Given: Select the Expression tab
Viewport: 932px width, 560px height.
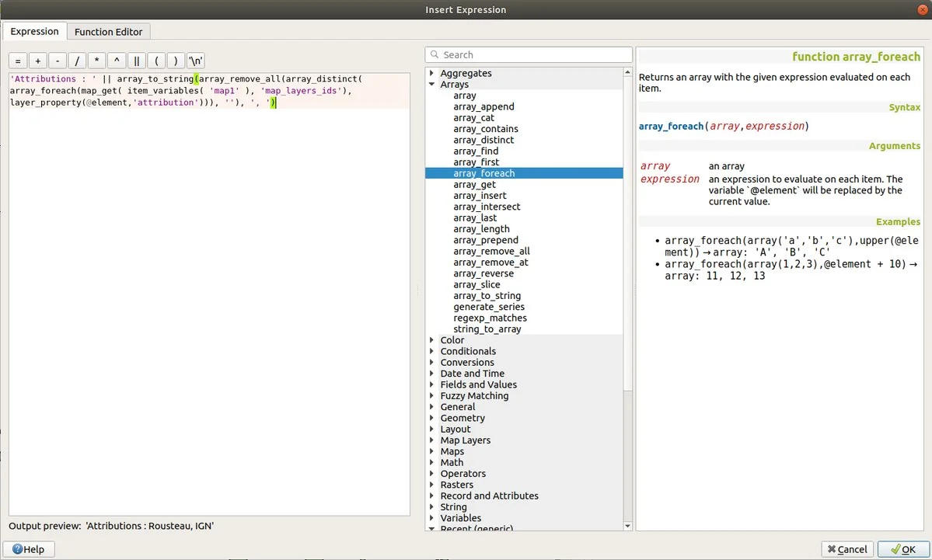Looking at the screenshot, I should (34, 32).
